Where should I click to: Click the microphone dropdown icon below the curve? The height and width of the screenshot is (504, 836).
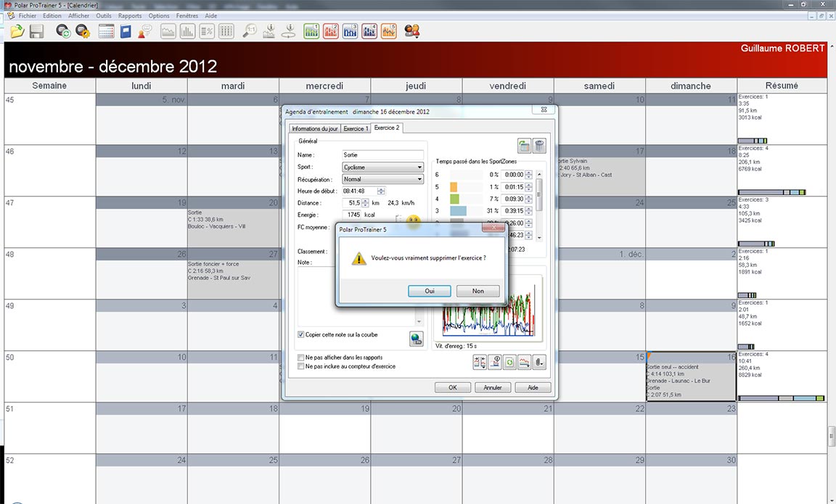coord(540,363)
